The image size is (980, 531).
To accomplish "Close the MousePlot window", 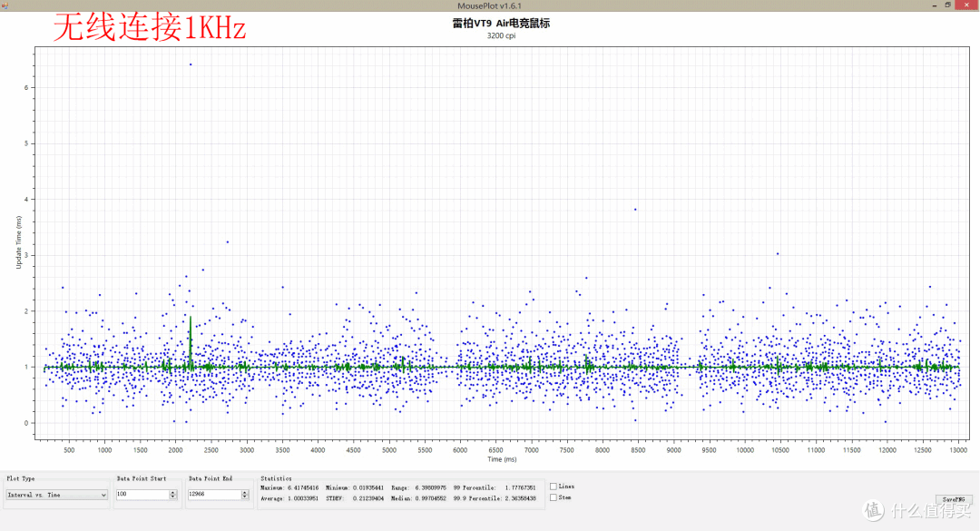I will (966, 5).
